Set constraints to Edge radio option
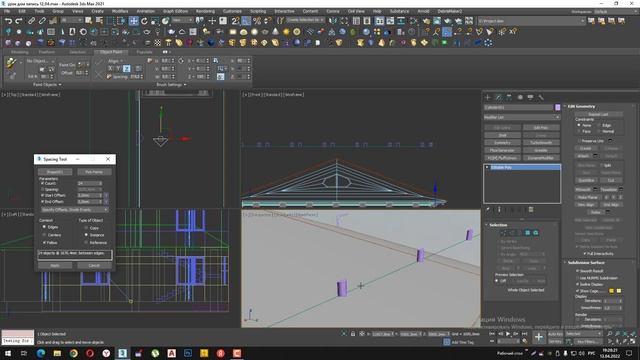 (x=600, y=125)
